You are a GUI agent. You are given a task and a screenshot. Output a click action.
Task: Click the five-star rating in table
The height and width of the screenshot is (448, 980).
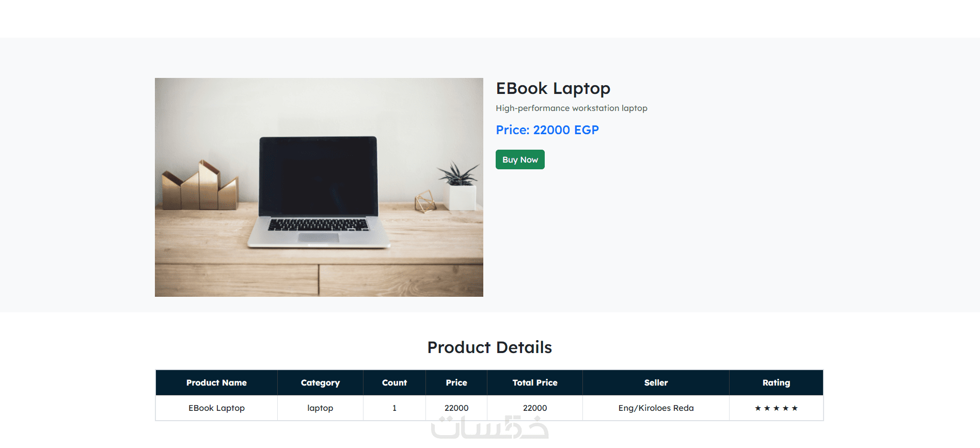(776, 408)
